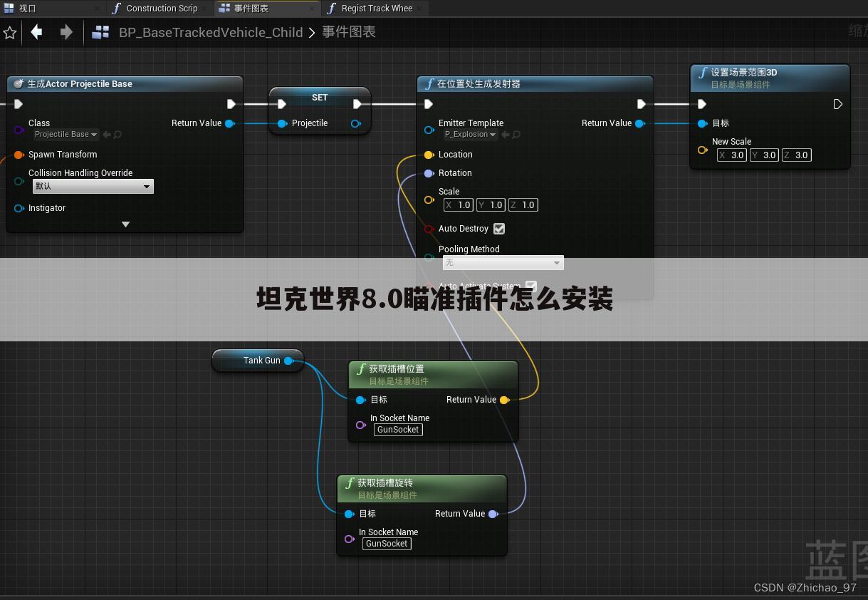Click the BP_BaseTrackedVehicle_Child breadcrumb
This screenshot has height=600, width=868.
(211, 32)
